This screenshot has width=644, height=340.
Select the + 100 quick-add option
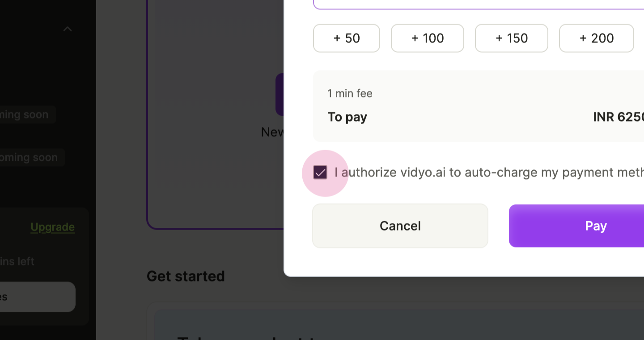[428, 38]
